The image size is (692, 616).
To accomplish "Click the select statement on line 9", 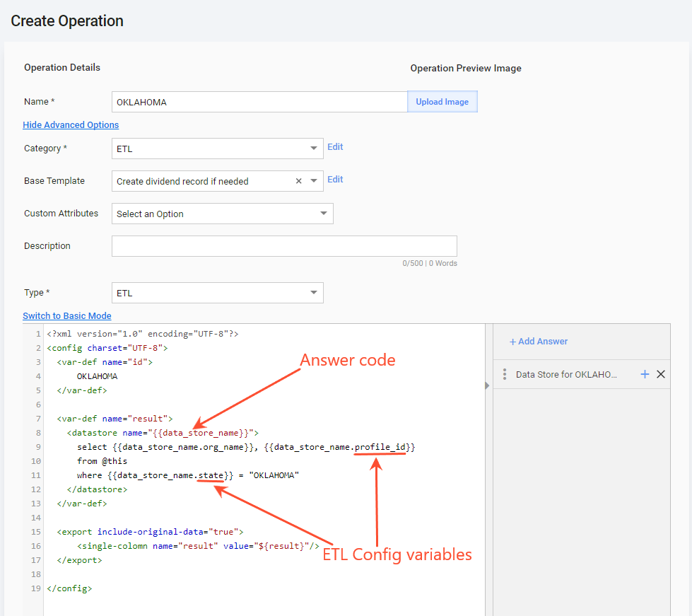I will [x=246, y=447].
